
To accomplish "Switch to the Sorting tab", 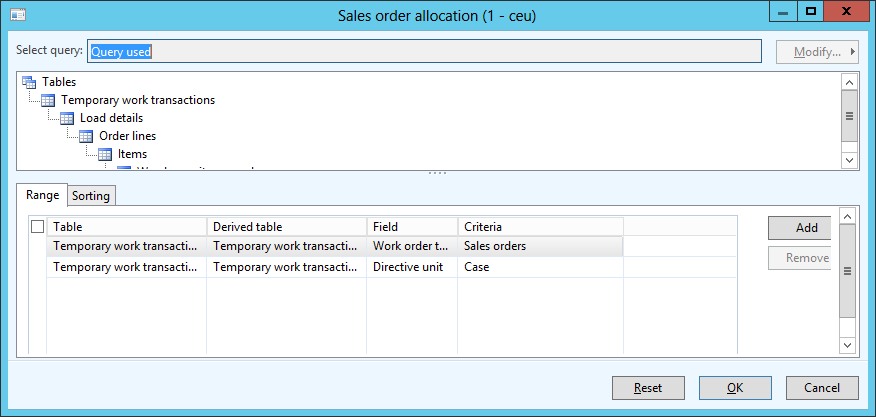I will 91,195.
